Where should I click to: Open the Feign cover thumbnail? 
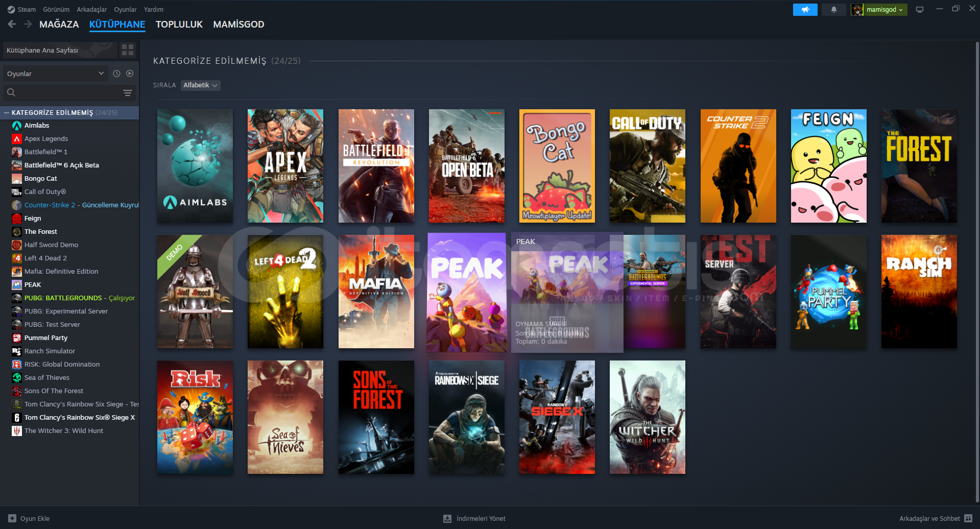(829, 166)
